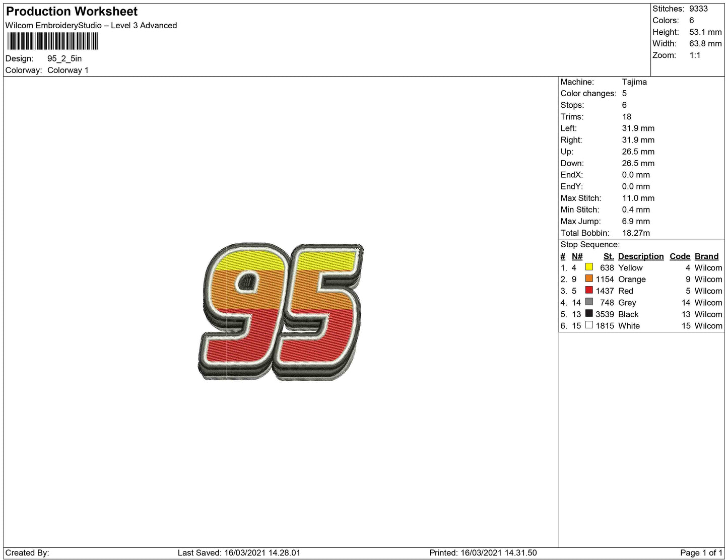Screen dimensions: 728x560
Task: Click the 'N#' column header
Action: (x=577, y=256)
